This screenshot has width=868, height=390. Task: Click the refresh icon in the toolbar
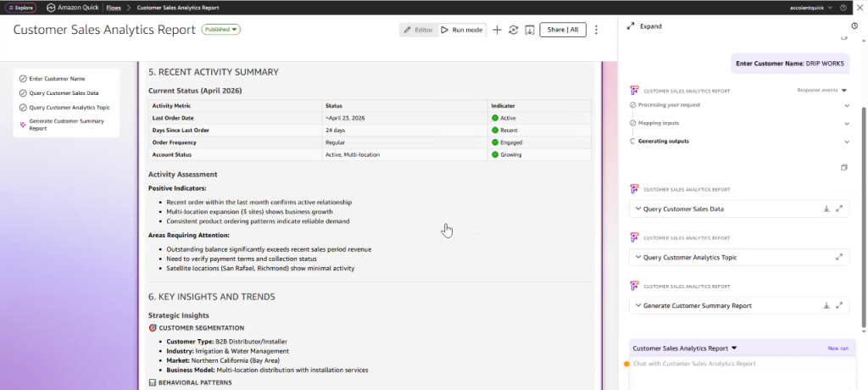(513, 30)
